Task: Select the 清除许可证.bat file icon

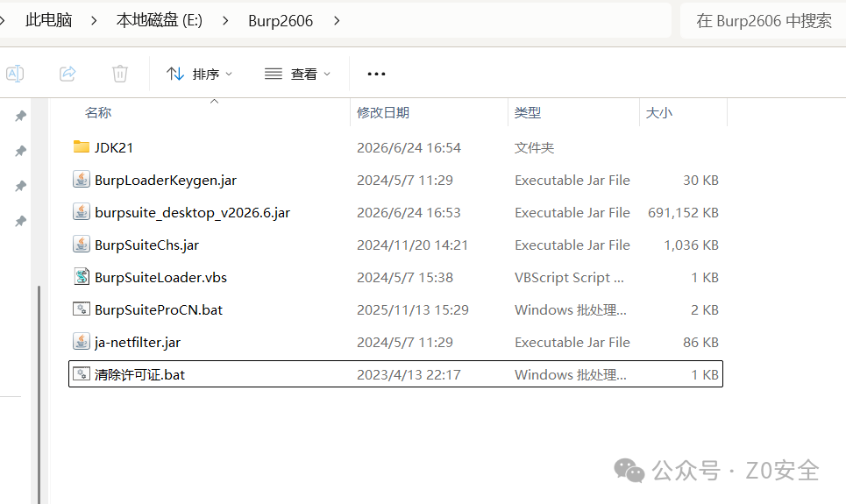Action: (82, 373)
